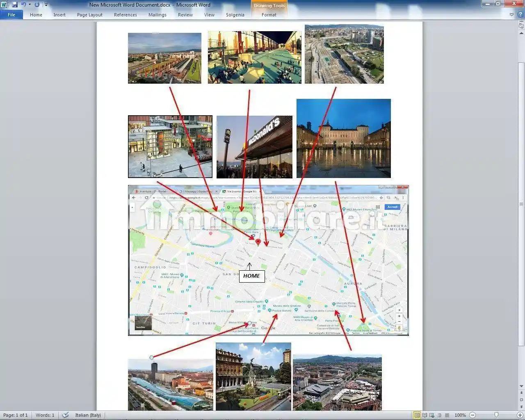Switch to the View tab
The height and width of the screenshot is (420, 525).
tap(209, 15)
